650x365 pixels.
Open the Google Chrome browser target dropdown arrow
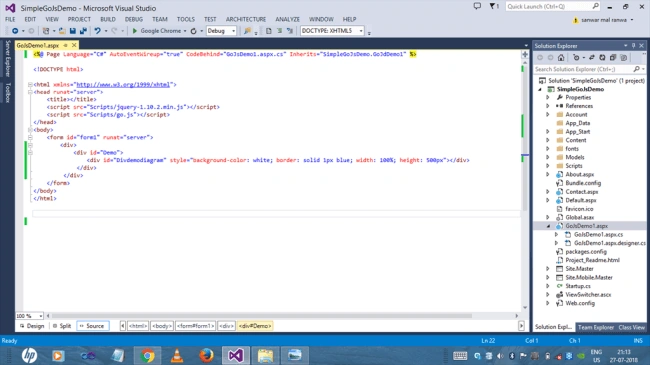(x=185, y=31)
